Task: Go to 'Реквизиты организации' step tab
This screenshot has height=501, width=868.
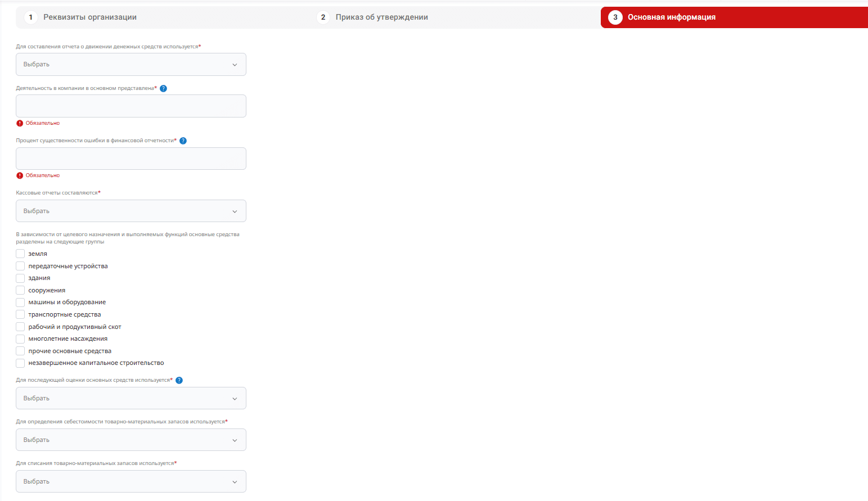Action: 90,17
